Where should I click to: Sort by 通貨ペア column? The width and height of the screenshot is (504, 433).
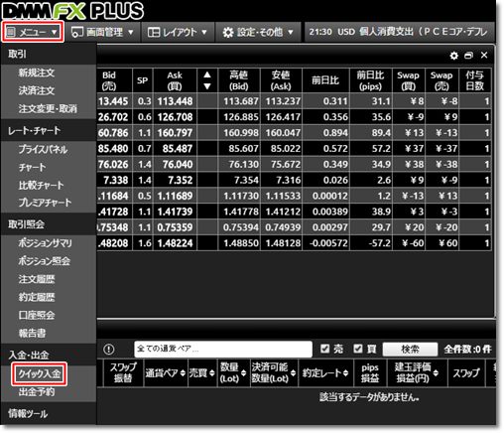[x=166, y=373]
